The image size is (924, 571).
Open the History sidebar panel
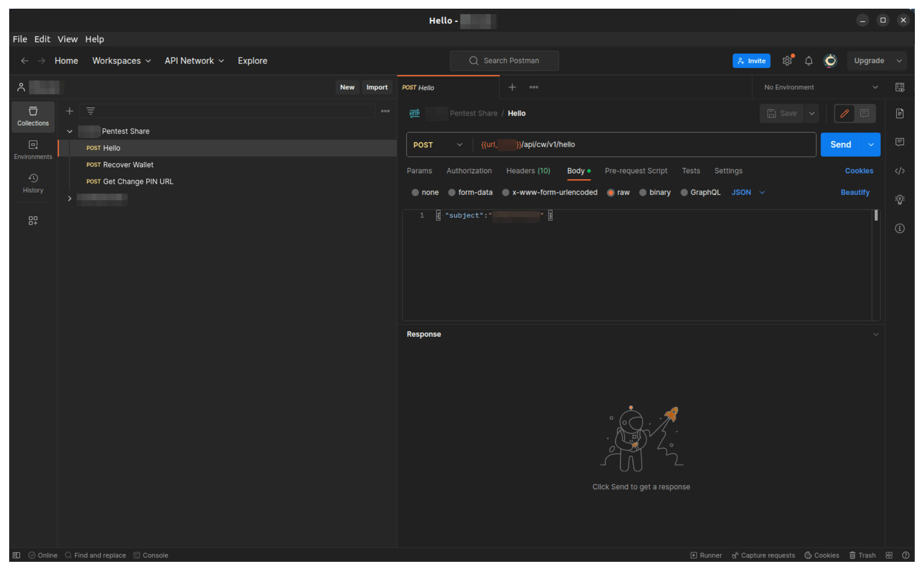click(x=33, y=183)
